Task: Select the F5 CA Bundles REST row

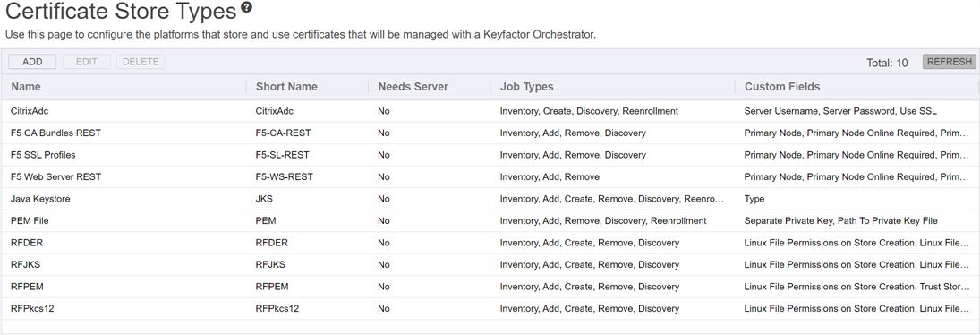Action: click(x=490, y=133)
